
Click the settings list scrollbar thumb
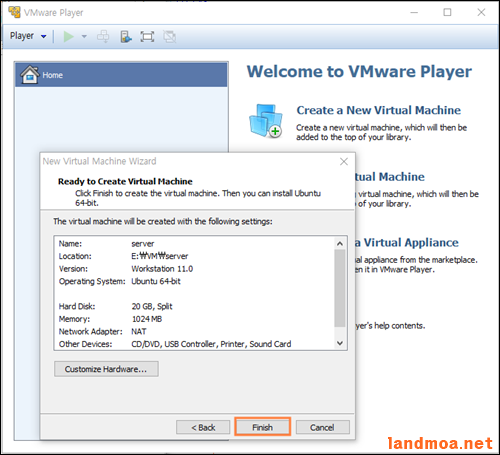tap(340, 288)
